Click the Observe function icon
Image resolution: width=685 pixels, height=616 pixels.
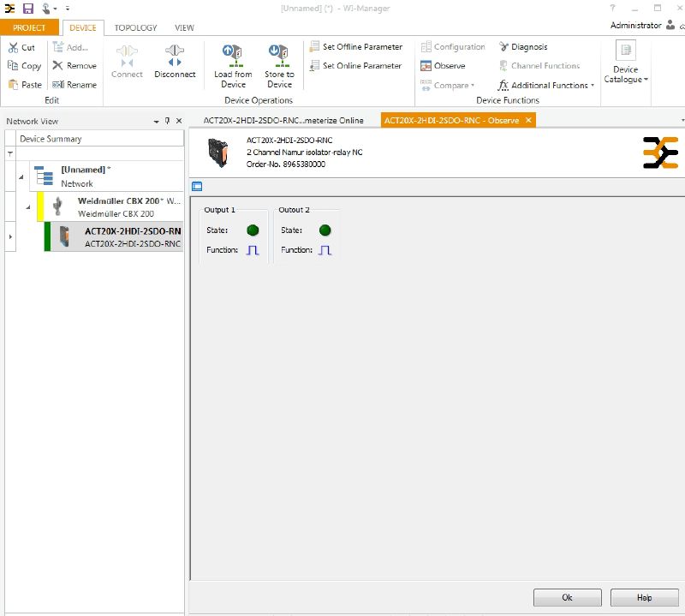tap(426, 66)
